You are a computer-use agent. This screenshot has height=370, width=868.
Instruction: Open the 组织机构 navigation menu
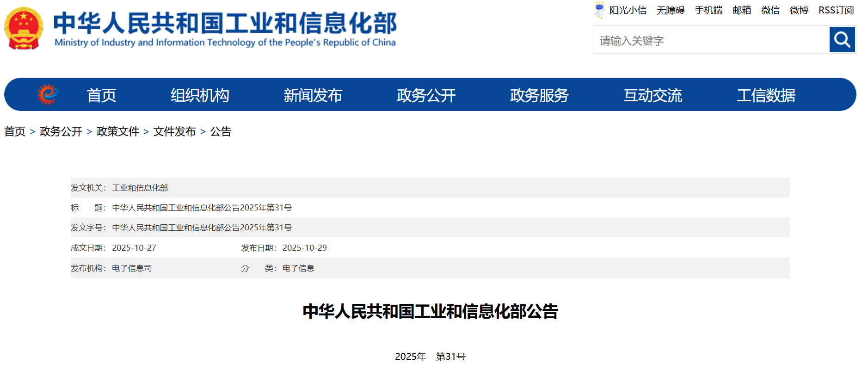[200, 95]
